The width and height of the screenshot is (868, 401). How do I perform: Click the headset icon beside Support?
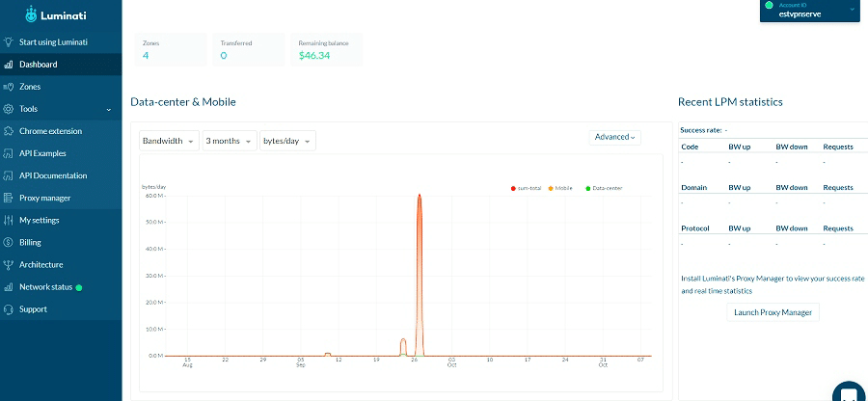coord(9,309)
